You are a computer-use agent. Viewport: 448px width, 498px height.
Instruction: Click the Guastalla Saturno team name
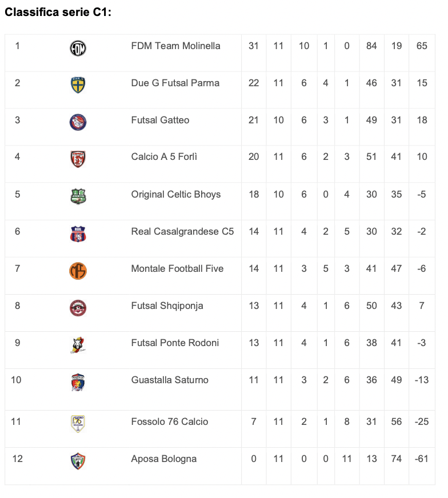point(170,380)
